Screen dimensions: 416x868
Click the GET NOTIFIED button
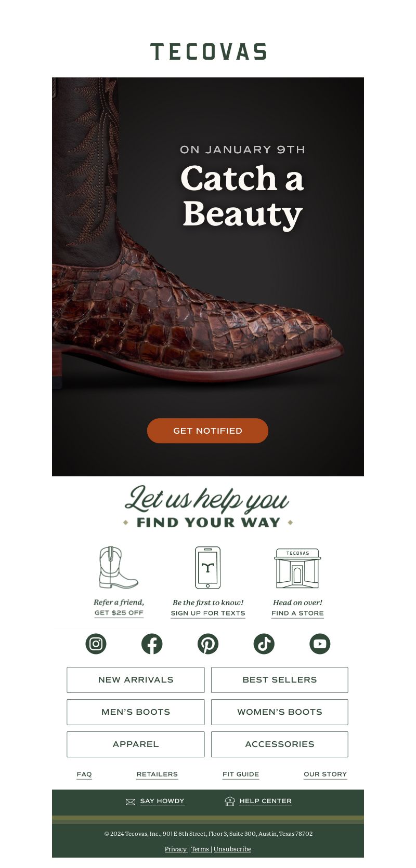(x=208, y=431)
